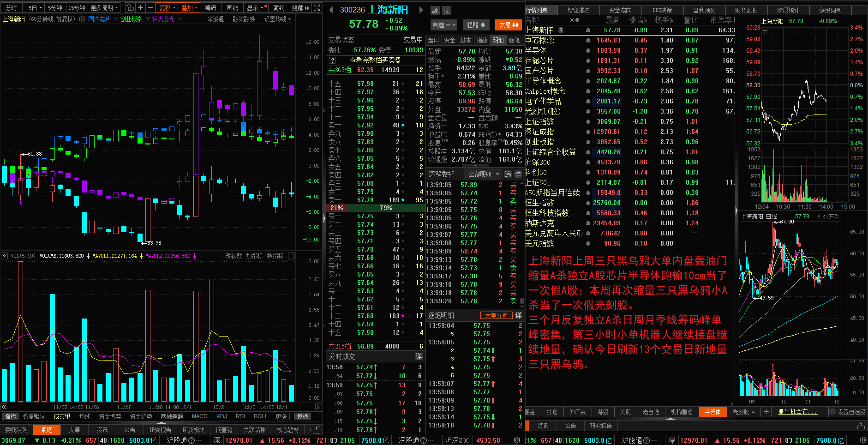Click the question mark icon beside 委比
This screenshot has height=445, width=868.
(x=332, y=60)
